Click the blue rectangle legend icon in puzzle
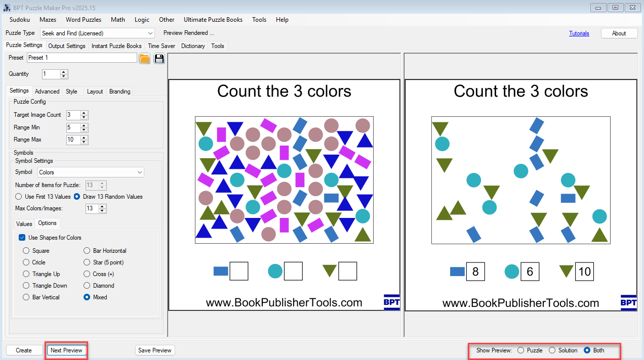The width and height of the screenshot is (644, 360). tap(221, 271)
